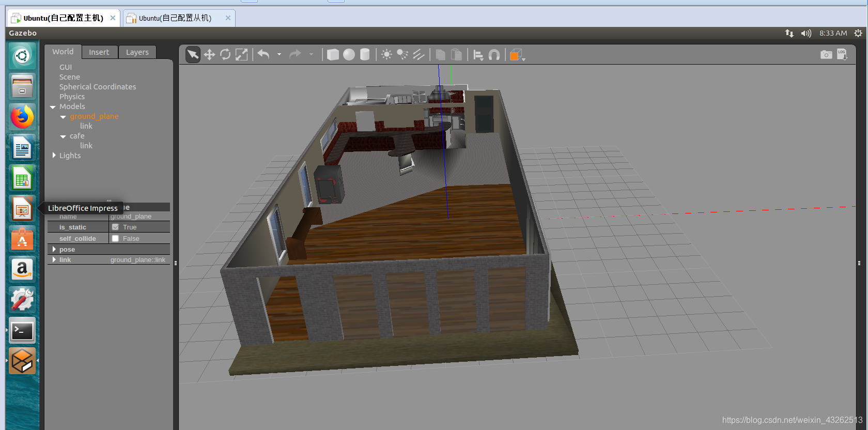Open Ubuntu Software Center launcher
Screen dimensions: 868x430
[22, 239]
